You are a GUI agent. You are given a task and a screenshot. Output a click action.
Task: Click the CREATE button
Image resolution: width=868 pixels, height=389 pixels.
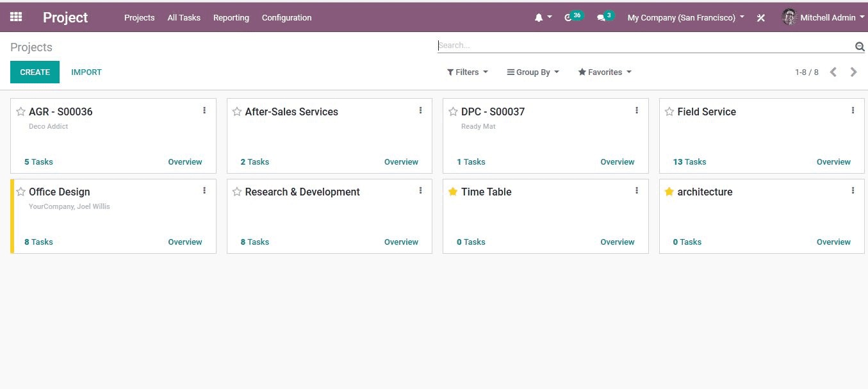click(35, 72)
